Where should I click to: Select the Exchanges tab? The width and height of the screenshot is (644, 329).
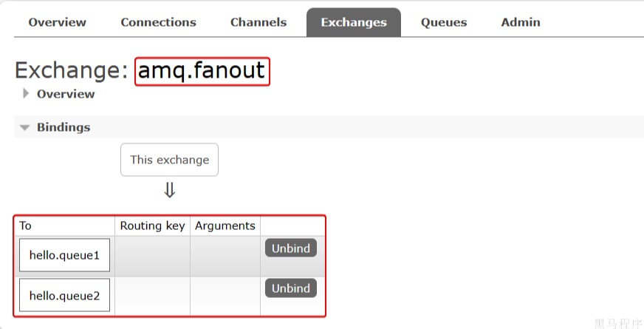tap(354, 22)
